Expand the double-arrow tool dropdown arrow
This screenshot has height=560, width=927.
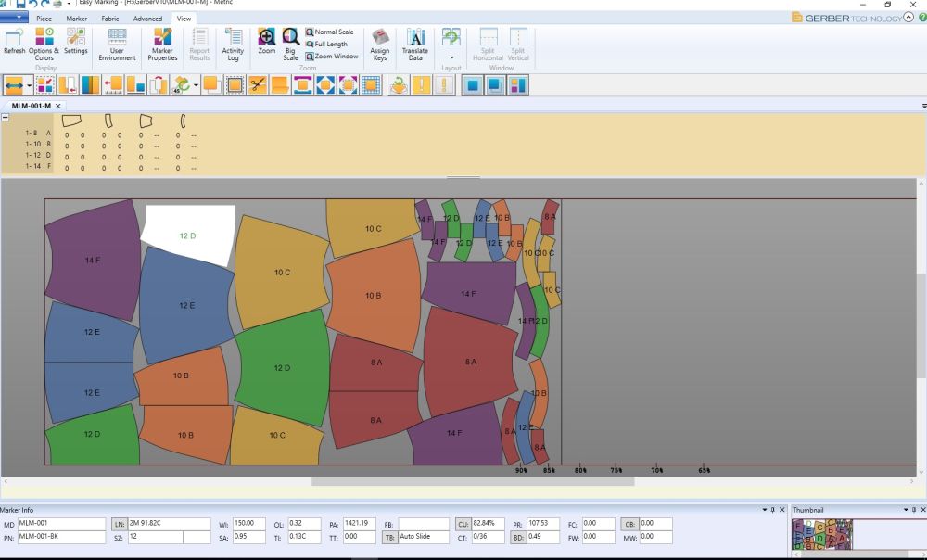29,85
